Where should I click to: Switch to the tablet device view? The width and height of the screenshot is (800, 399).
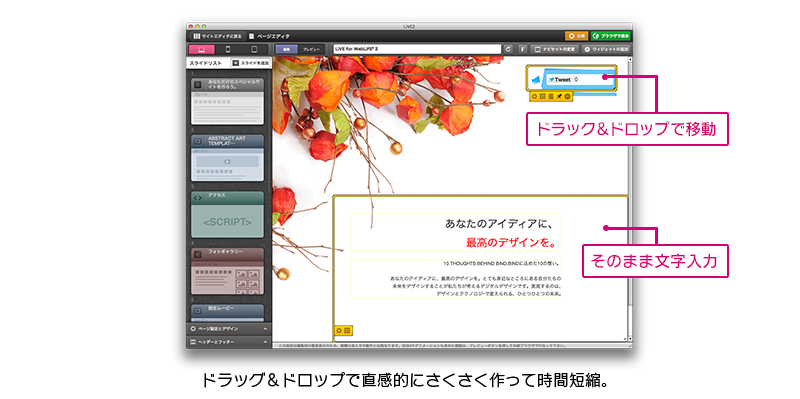[254, 49]
